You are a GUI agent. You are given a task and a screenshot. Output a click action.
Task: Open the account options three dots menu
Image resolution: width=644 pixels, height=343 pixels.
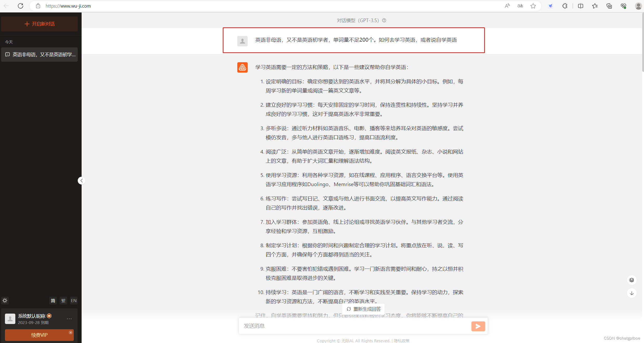(69, 319)
